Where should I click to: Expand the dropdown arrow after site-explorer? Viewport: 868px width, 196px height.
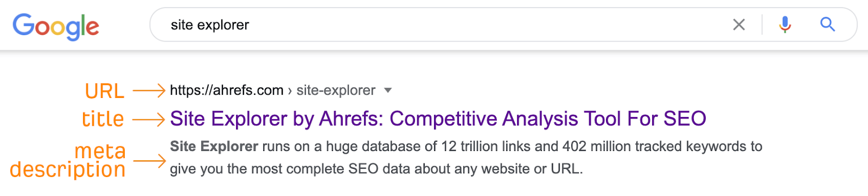point(388,90)
